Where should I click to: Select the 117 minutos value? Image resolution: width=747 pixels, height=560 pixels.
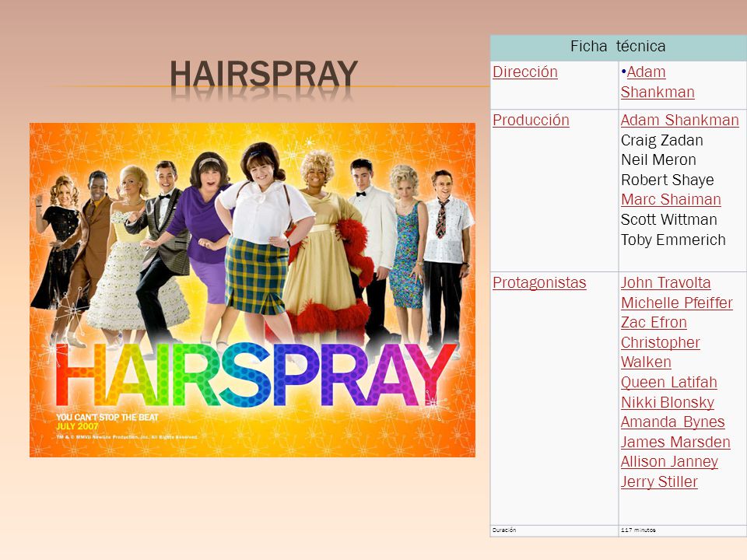point(638,530)
